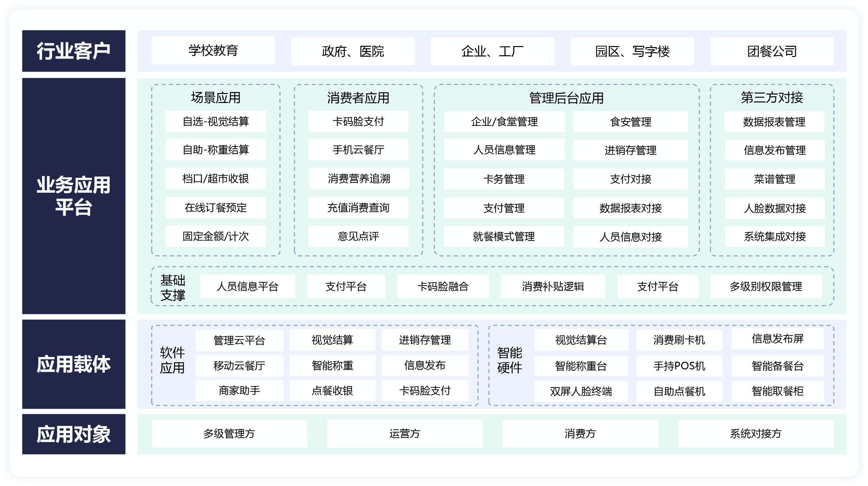Click the 企业、工厂 box
Image resolution: width=868 pixels, height=486 pixels.
pos(492,51)
